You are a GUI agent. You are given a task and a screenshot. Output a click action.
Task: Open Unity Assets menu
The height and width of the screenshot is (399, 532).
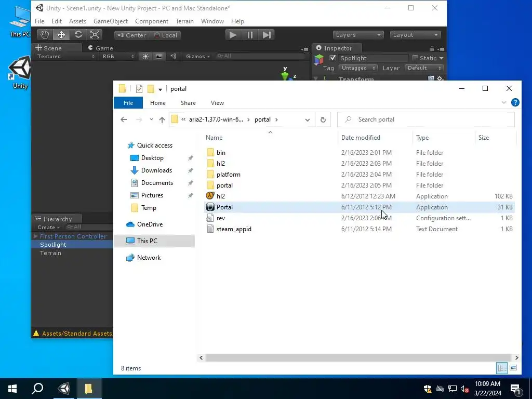78,21
